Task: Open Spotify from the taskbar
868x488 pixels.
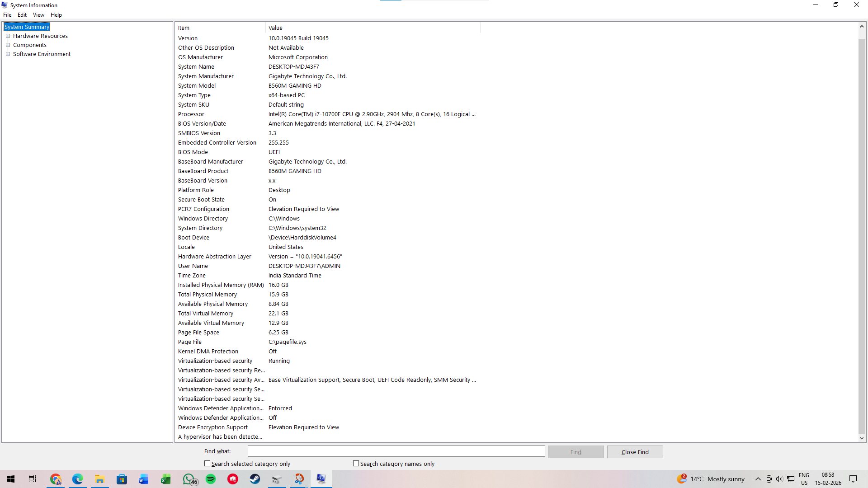Action: click(x=211, y=479)
